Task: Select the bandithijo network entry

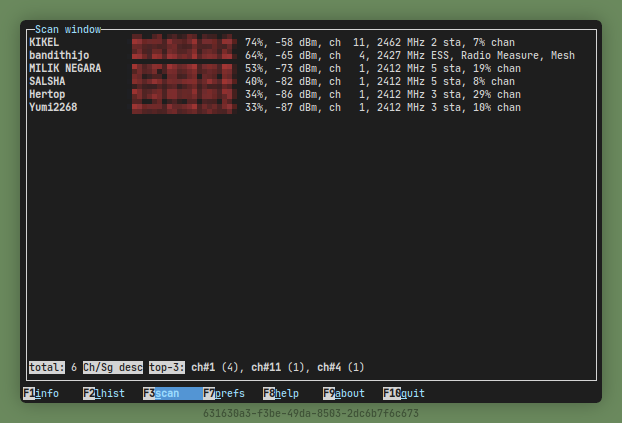Action: click(59, 56)
